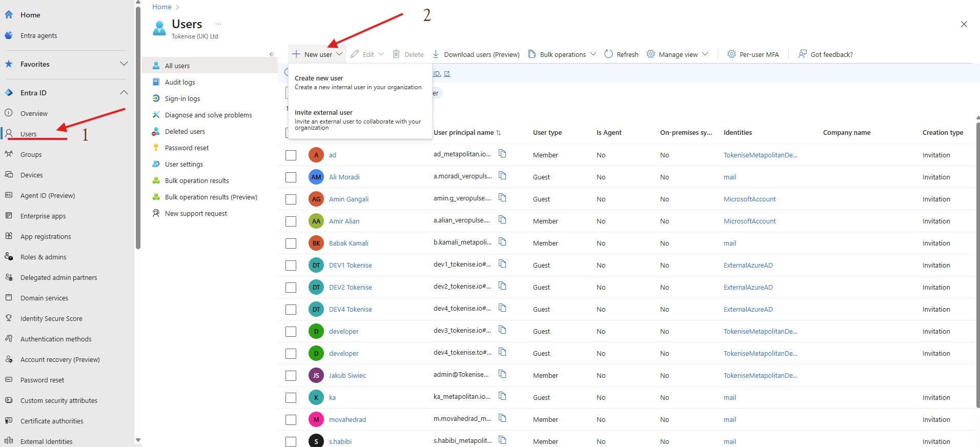Collapse the side menu with double chevron
This screenshot has height=447, width=980.
click(x=271, y=54)
